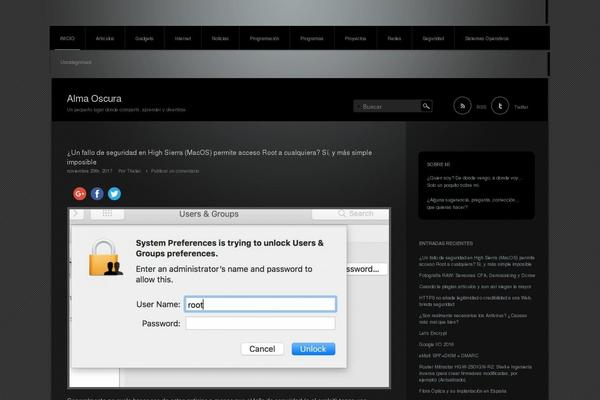Click the Twitter text label in header
The height and width of the screenshot is (400, 600).
tap(521, 107)
